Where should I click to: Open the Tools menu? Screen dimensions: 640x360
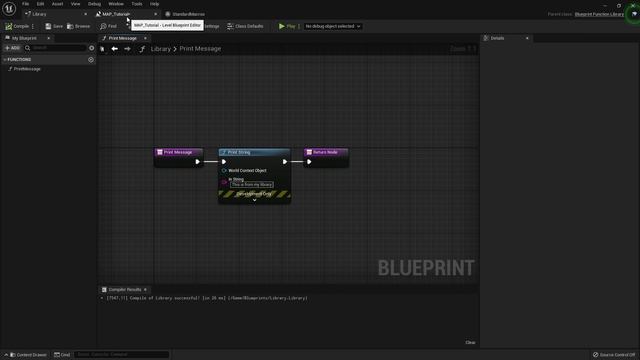point(137,4)
